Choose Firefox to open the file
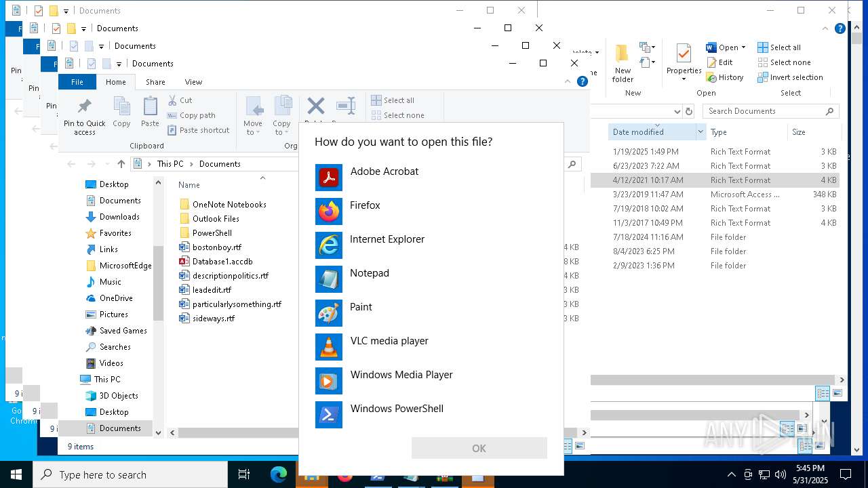868x488 pixels. click(x=431, y=211)
